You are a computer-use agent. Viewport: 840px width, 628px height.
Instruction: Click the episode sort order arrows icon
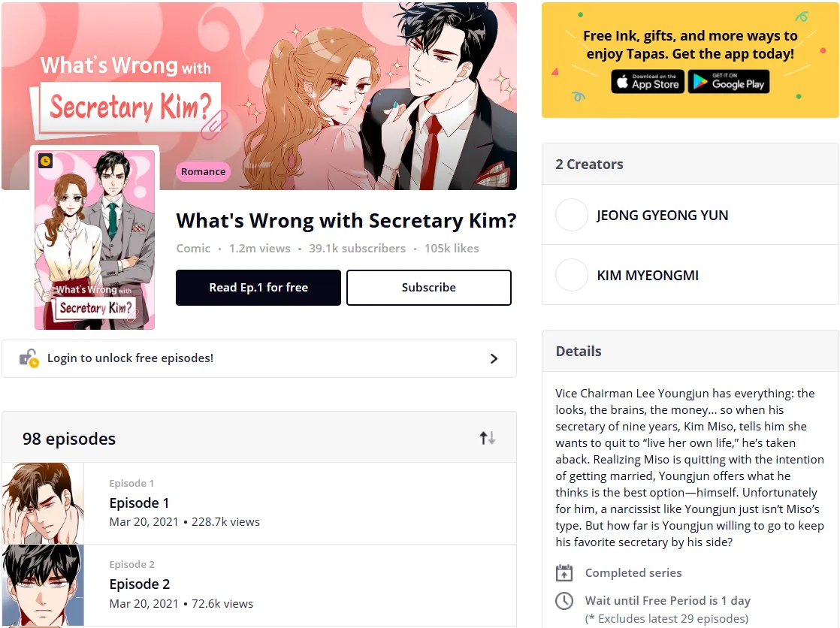click(487, 438)
